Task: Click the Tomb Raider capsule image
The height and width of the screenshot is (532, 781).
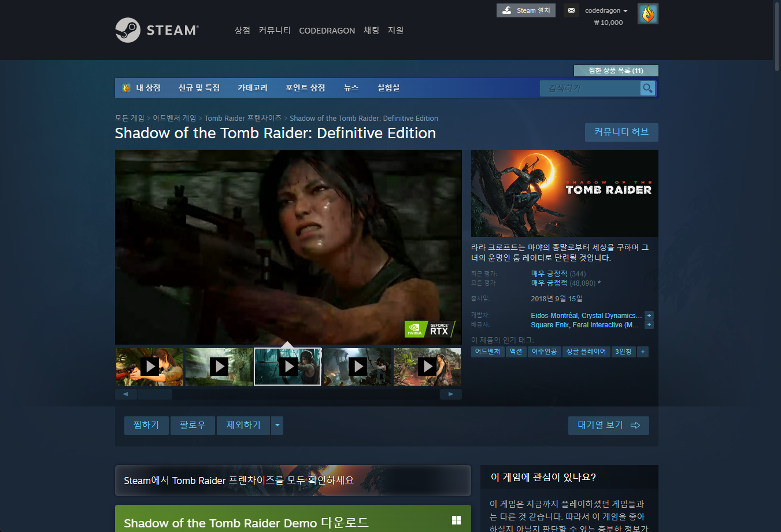Action: [x=565, y=193]
